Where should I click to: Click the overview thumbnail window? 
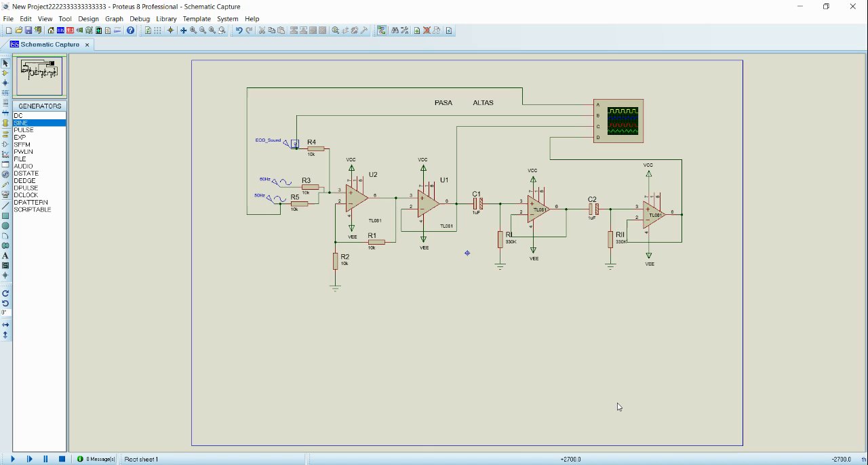pos(39,76)
